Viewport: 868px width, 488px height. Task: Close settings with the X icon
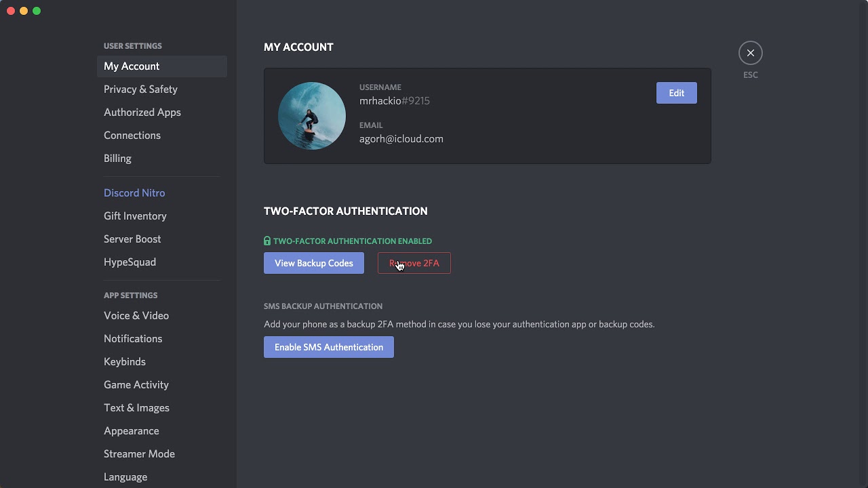click(750, 53)
